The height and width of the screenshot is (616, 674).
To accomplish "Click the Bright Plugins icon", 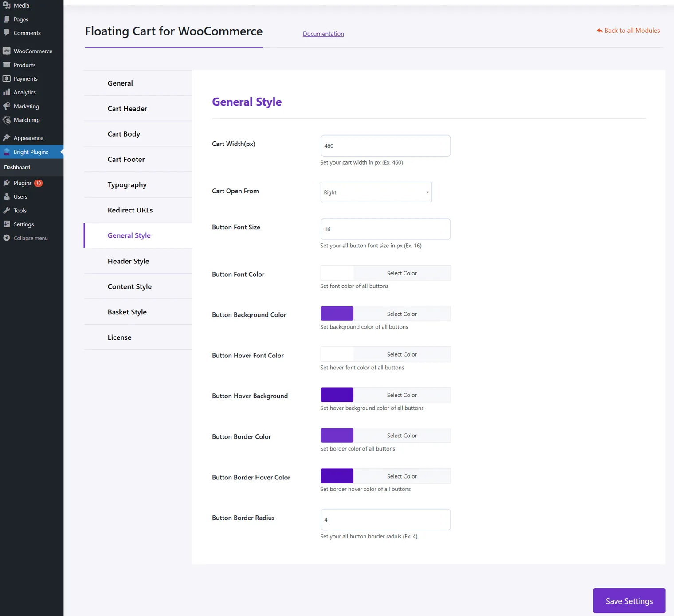I will pos(7,152).
